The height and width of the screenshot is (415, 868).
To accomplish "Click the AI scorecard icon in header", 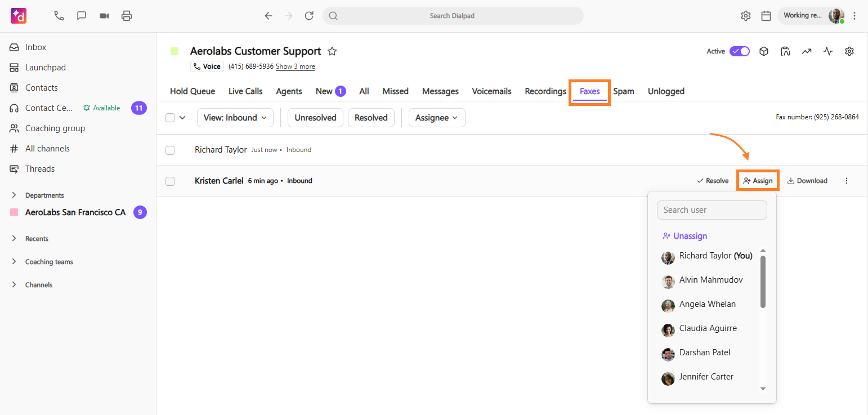I will [x=785, y=51].
